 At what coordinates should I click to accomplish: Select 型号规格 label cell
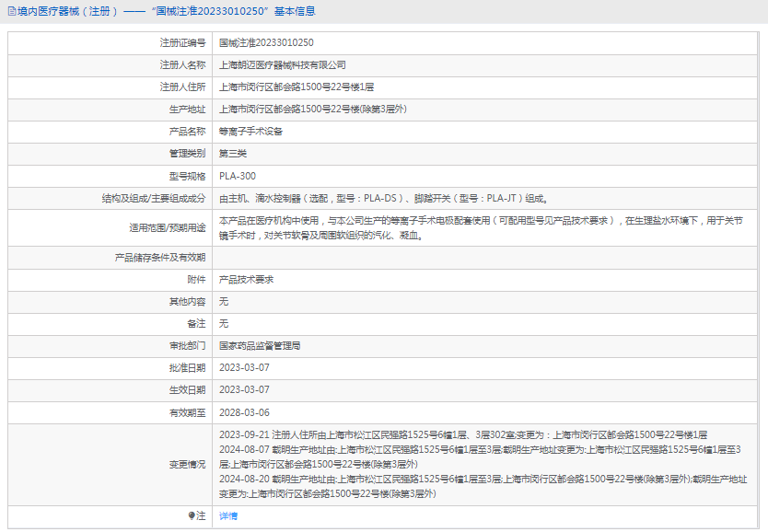click(110, 176)
